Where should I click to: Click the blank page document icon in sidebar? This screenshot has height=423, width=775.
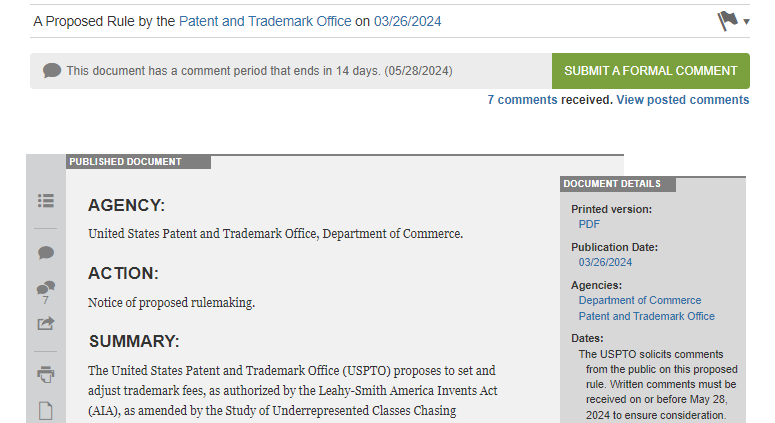tap(45, 411)
